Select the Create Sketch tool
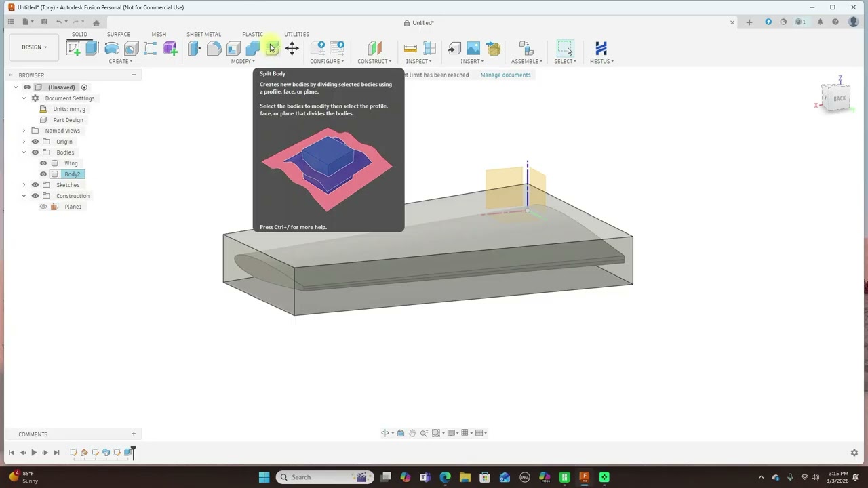 73,48
